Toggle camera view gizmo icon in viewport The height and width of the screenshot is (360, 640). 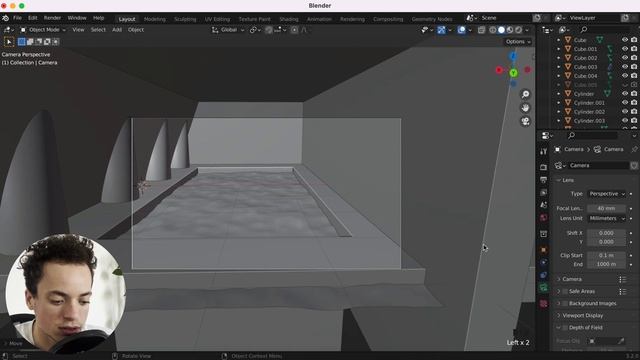(525, 121)
